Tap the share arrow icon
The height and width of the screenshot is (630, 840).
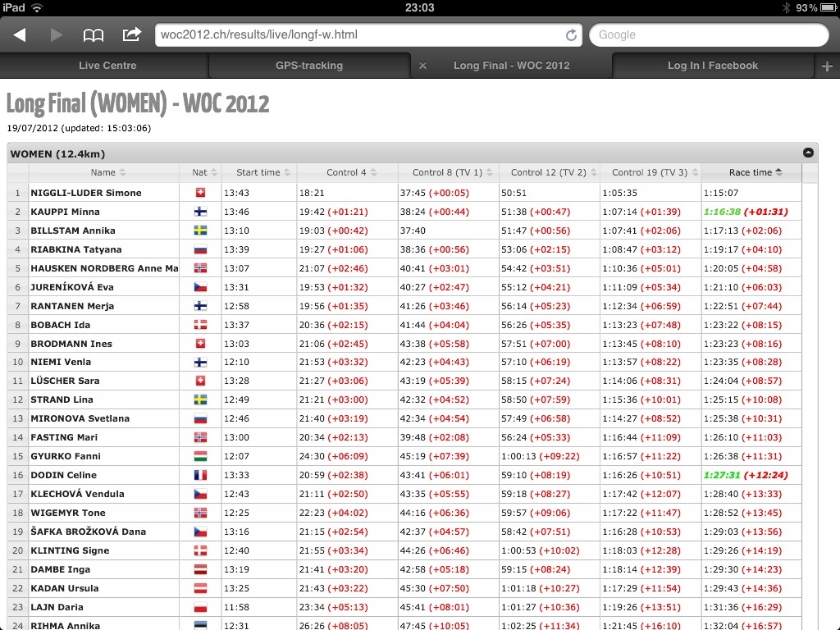pos(131,34)
